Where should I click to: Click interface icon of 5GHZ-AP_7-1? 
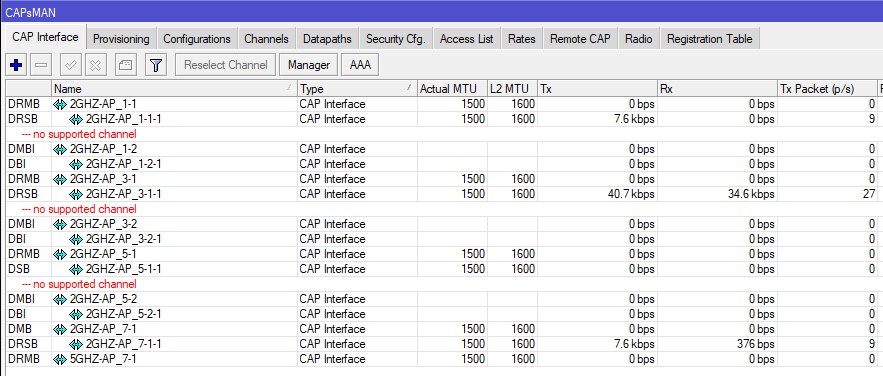point(60,359)
